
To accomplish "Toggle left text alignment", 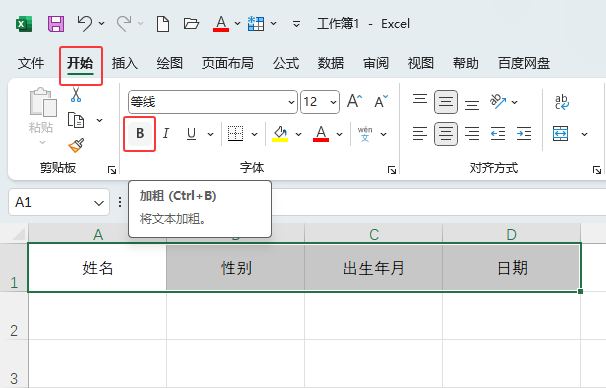I will [420, 134].
